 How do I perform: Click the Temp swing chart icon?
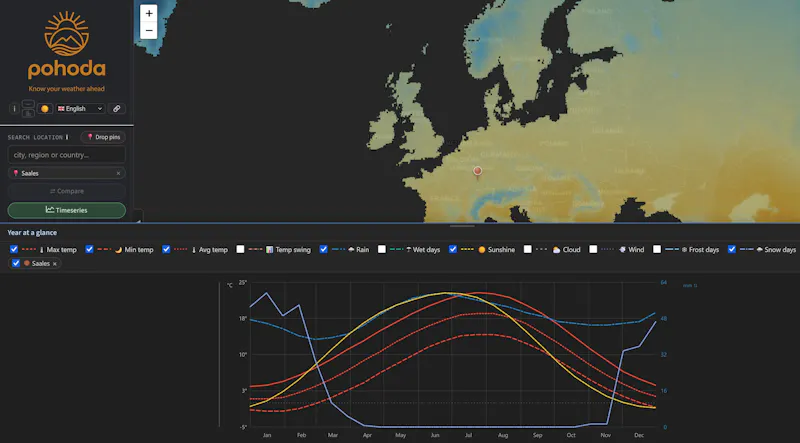tap(269, 250)
